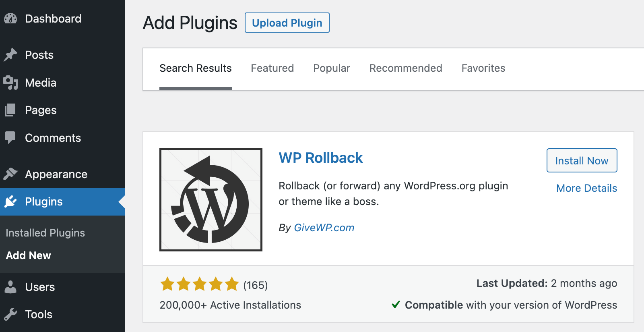Select the Plugins plug icon
The height and width of the screenshot is (332, 644).
[x=10, y=201]
